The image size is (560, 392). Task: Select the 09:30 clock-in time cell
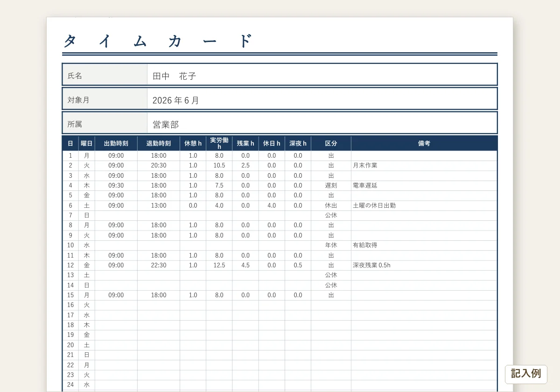pyautogui.click(x=116, y=185)
